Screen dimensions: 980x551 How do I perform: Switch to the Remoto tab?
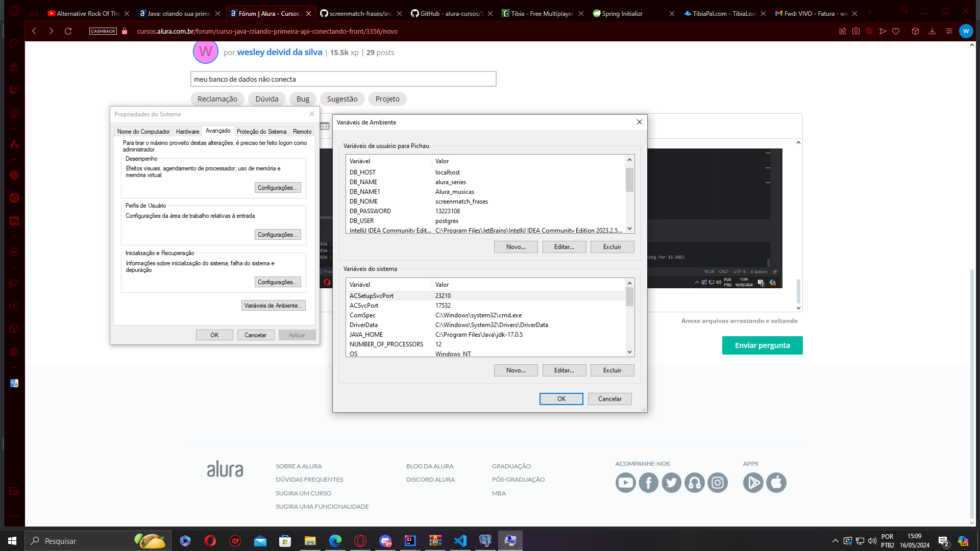coord(302,132)
